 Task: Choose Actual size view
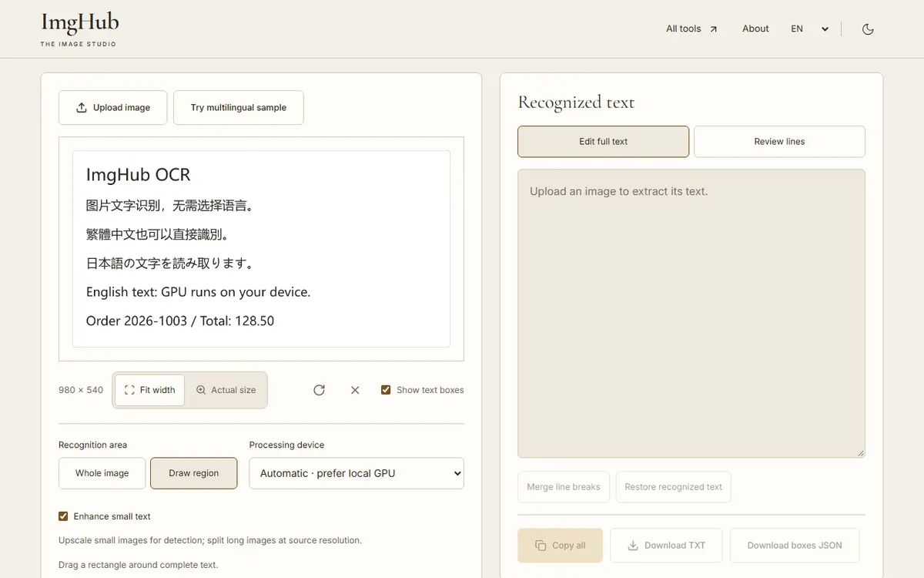(226, 390)
